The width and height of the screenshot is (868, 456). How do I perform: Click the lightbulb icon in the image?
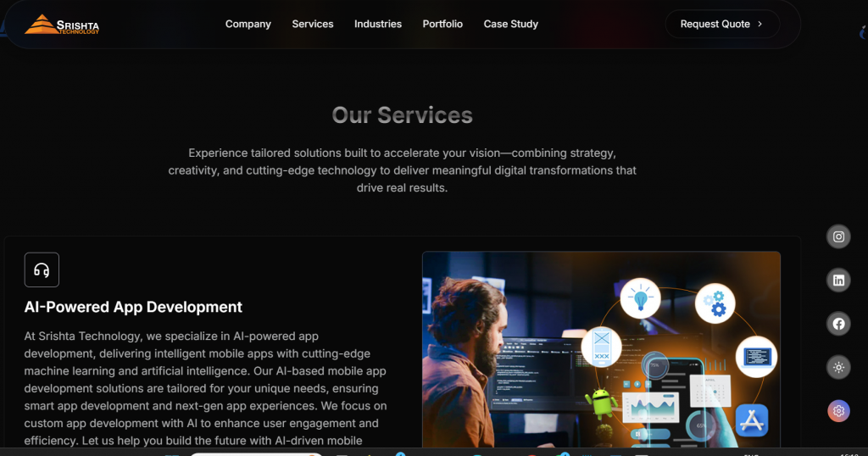[641, 298]
